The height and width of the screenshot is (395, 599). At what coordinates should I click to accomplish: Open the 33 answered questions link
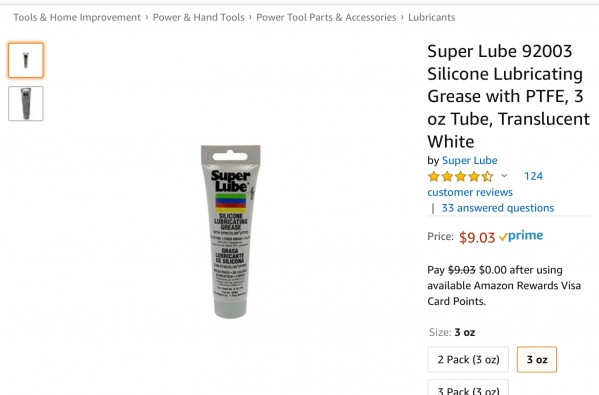coord(498,208)
